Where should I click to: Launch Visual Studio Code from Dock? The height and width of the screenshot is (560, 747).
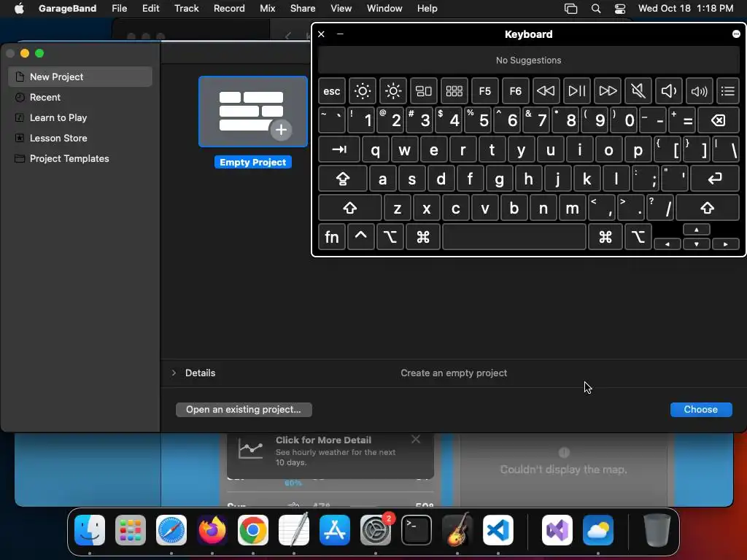coord(498,530)
